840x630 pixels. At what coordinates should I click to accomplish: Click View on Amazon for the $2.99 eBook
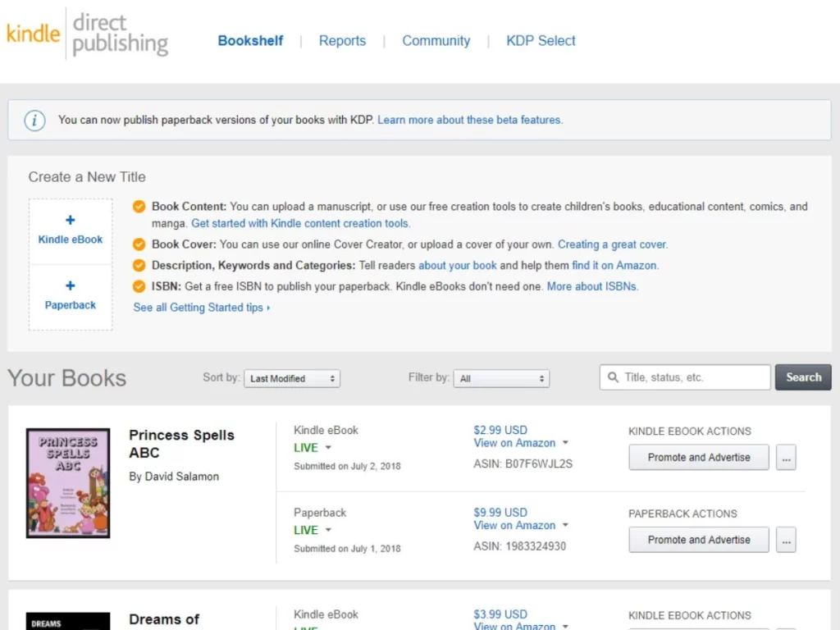514,443
